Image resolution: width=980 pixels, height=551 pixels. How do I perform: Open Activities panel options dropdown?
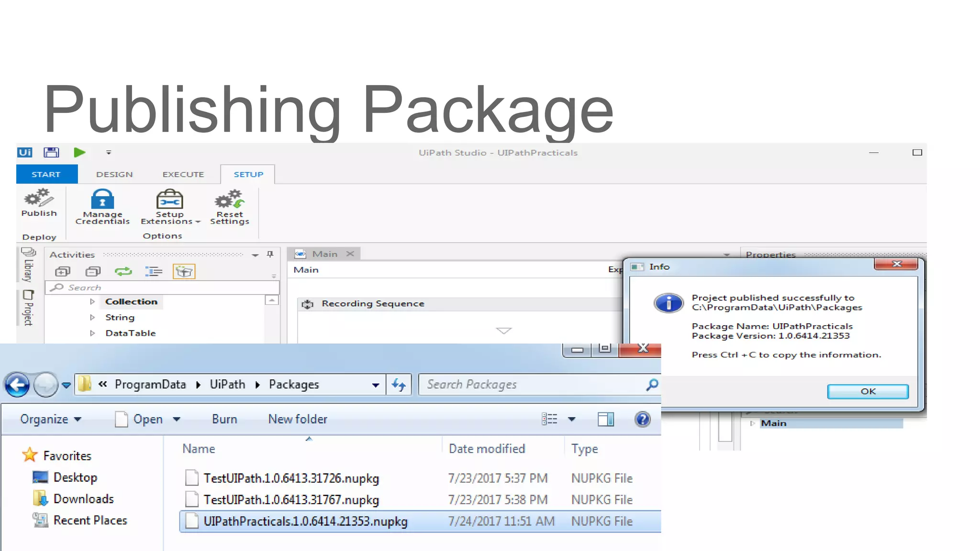point(256,255)
